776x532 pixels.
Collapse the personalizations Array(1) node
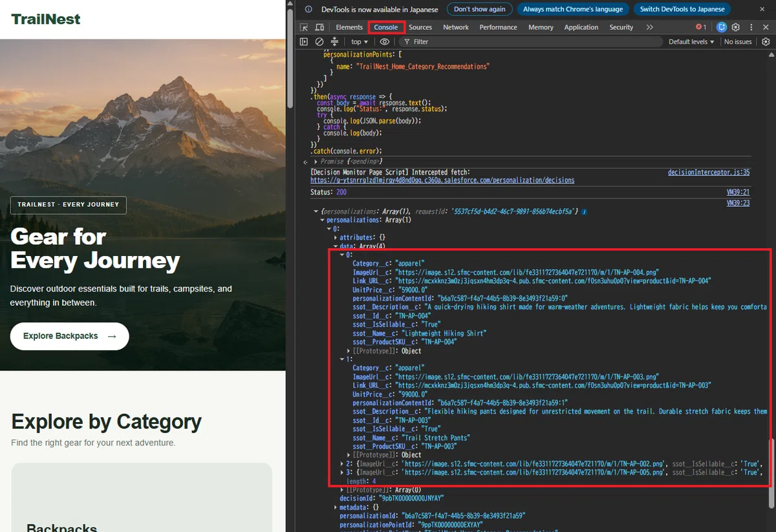coord(322,220)
